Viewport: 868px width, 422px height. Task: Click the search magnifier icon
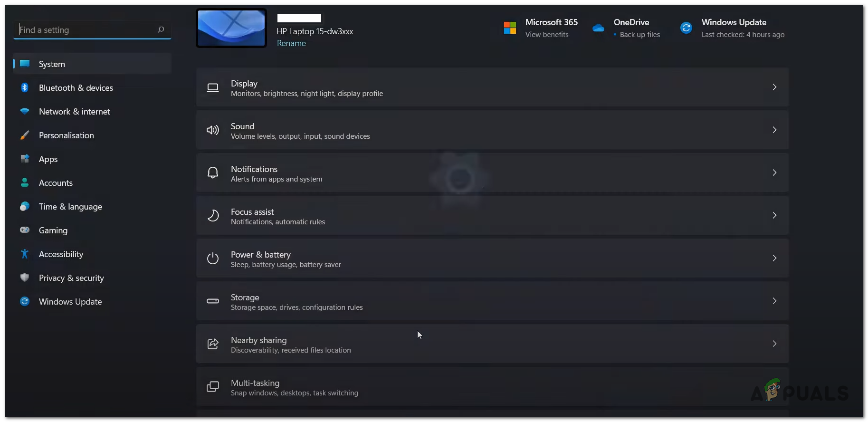coord(161,29)
